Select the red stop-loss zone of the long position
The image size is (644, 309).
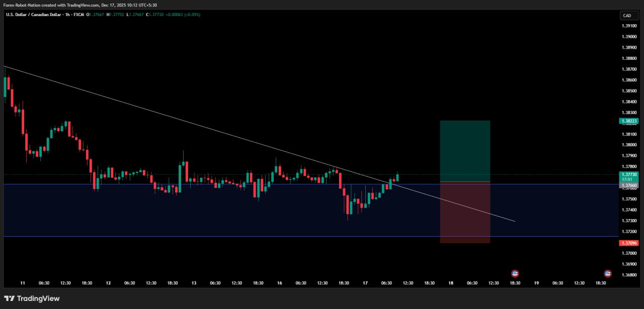click(x=465, y=212)
